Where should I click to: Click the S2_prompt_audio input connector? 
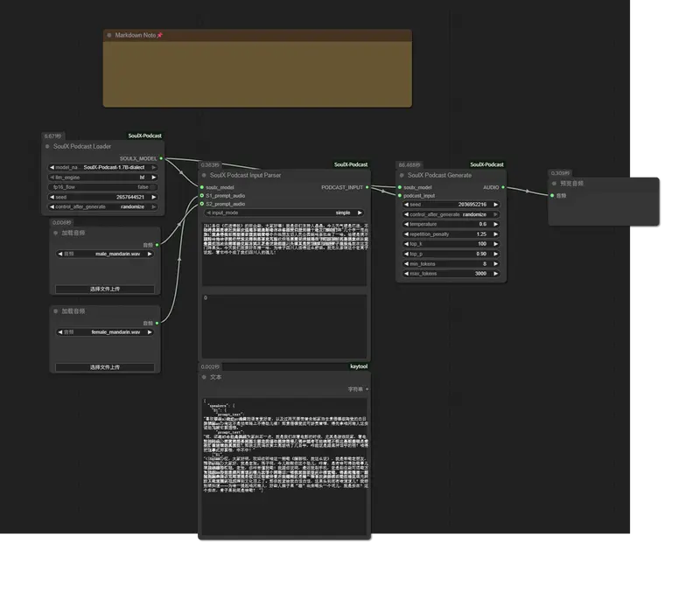pyautogui.click(x=201, y=204)
